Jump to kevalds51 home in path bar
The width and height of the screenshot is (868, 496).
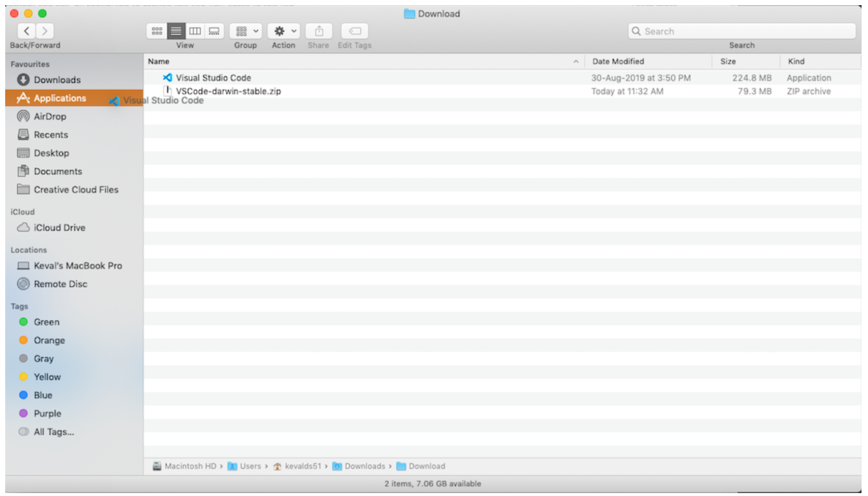pyautogui.click(x=297, y=466)
